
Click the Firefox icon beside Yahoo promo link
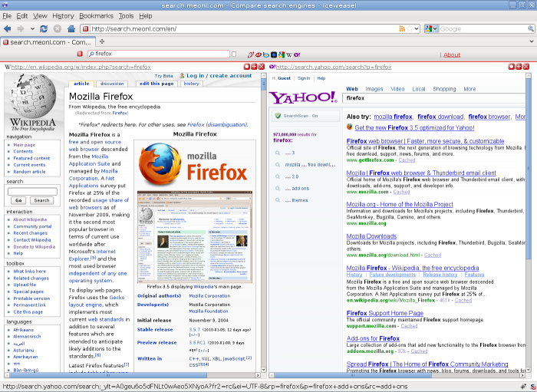350,127
